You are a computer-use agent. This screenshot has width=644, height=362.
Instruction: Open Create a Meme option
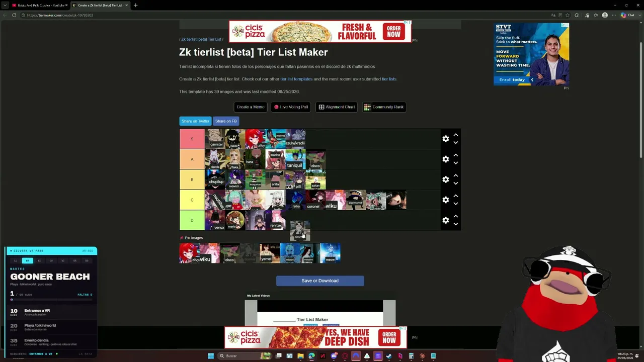point(251,107)
